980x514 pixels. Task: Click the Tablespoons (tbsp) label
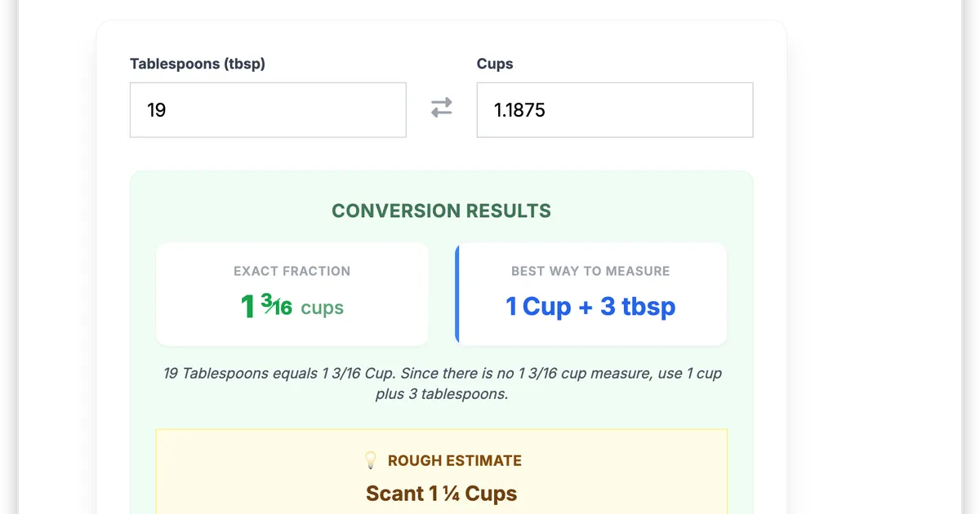coord(198,63)
